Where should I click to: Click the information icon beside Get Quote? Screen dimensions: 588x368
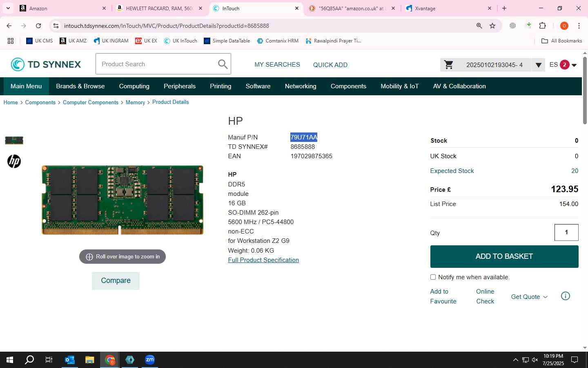[566, 296]
